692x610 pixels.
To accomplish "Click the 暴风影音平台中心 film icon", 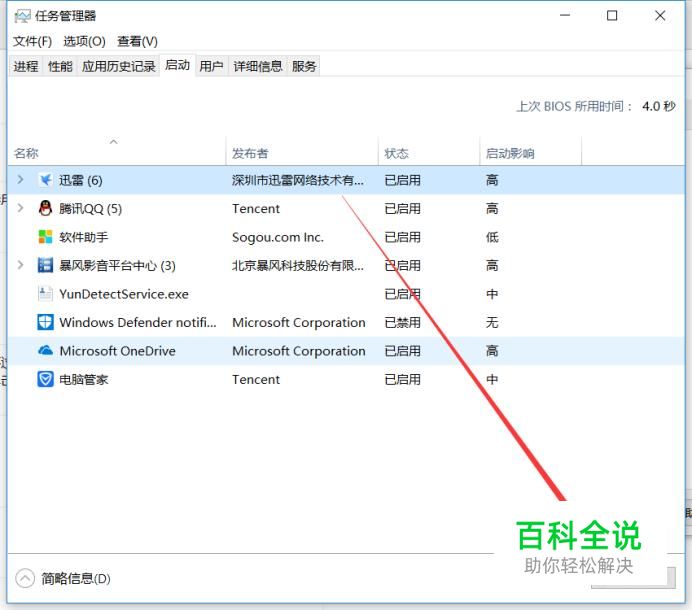I will click(45, 265).
